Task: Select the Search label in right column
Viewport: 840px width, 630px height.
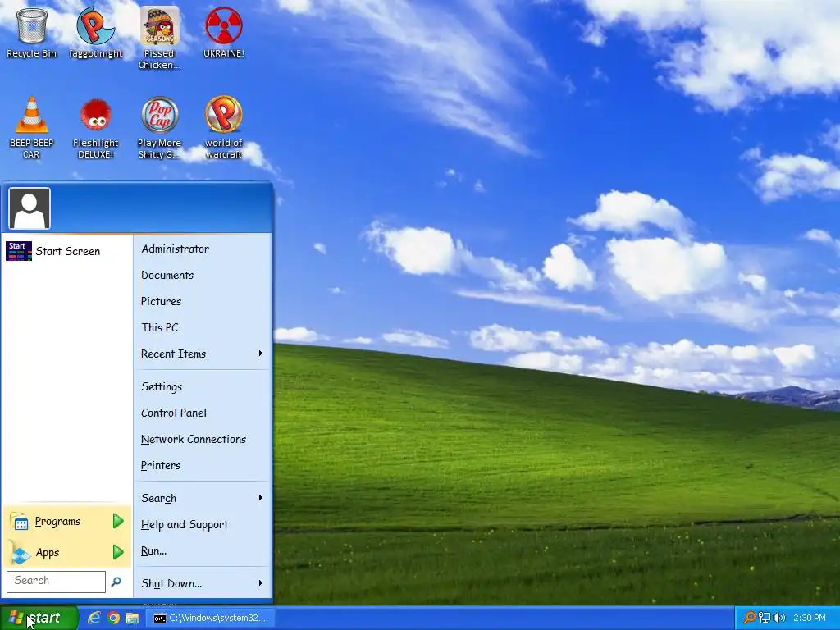Action: pyautogui.click(x=158, y=498)
